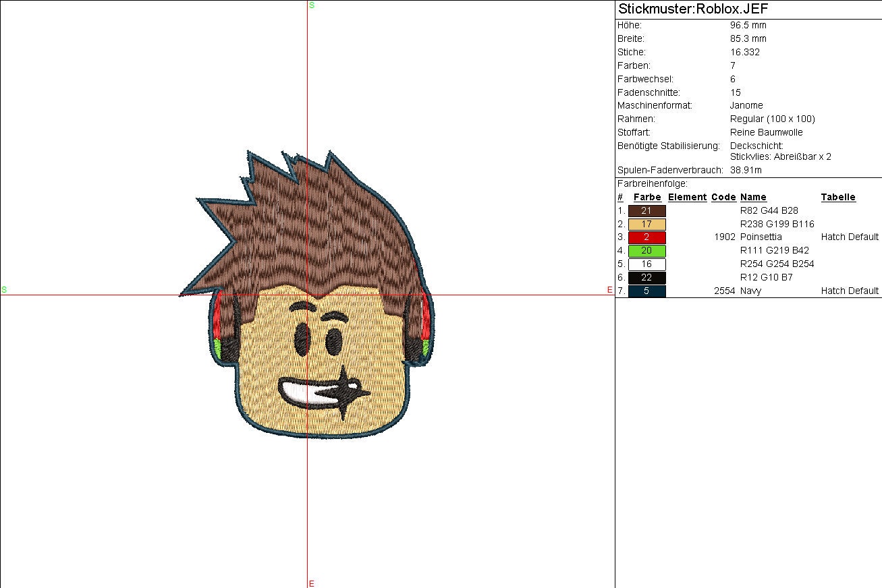
Task: Click the Tabelle column header
Action: pos(838,197)
